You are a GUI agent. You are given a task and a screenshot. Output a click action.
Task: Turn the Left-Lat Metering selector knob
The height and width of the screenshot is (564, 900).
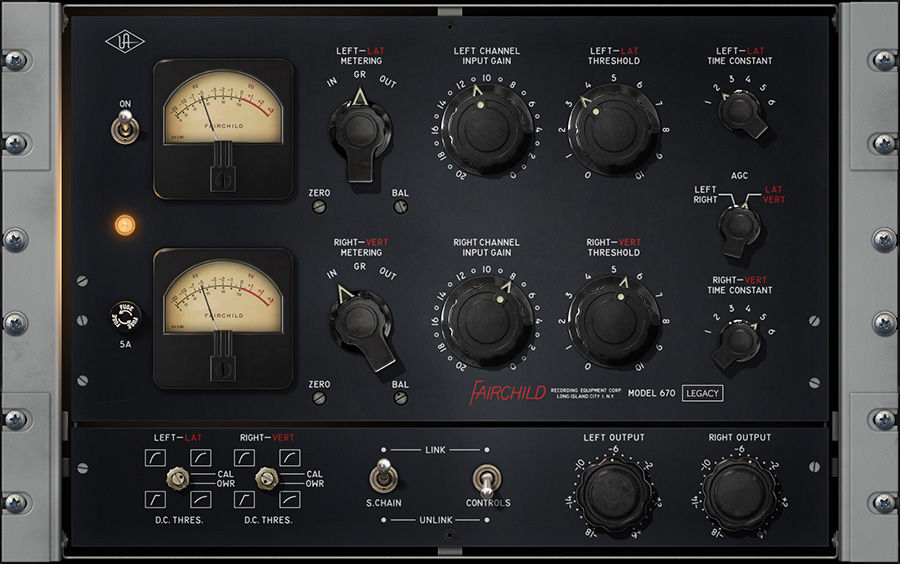pos(360,134)
